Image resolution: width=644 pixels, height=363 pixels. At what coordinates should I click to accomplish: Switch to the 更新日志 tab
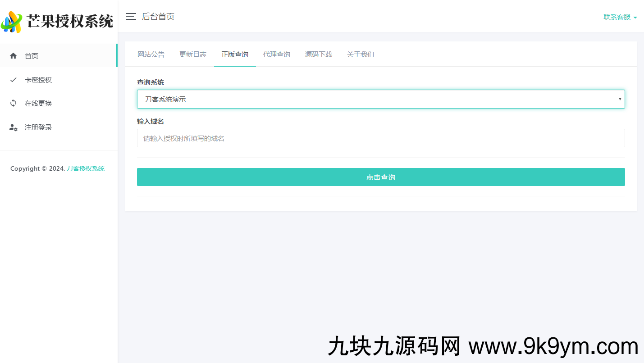coord(193,54)
